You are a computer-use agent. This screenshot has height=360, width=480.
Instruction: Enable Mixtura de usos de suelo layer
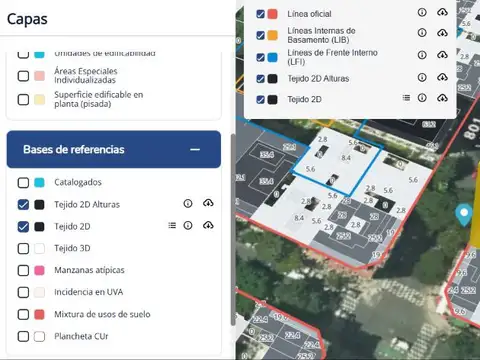coord(23,314)
